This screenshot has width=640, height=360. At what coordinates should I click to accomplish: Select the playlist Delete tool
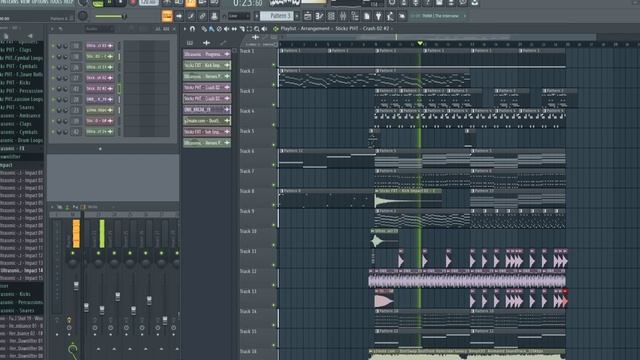coord(219,29)
